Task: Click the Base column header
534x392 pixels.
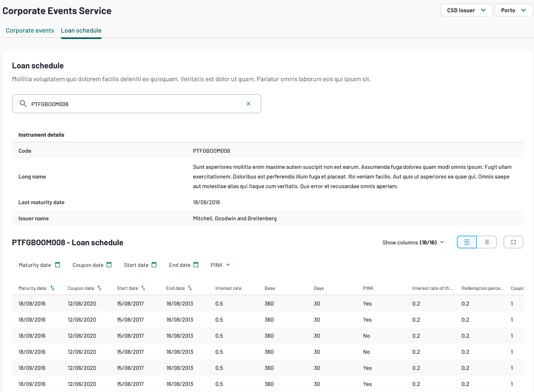Action: [270, 288]
